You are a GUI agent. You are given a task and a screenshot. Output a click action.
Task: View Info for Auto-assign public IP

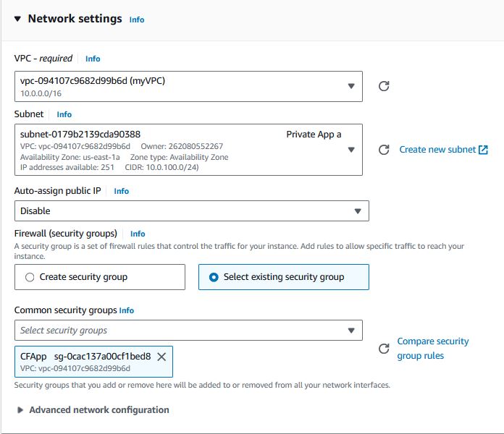click(121, 191)
